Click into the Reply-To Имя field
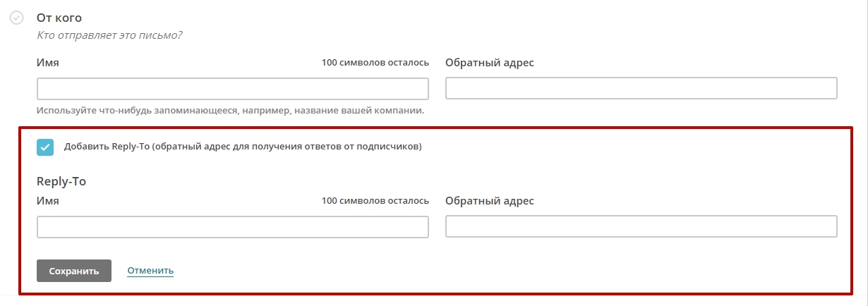Image resolution: width=868 pixels, height=306 pixels. click(x=232, y=227)
